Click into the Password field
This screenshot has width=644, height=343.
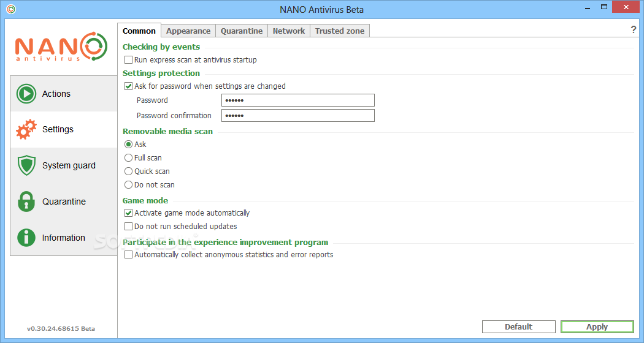(297, 100)
